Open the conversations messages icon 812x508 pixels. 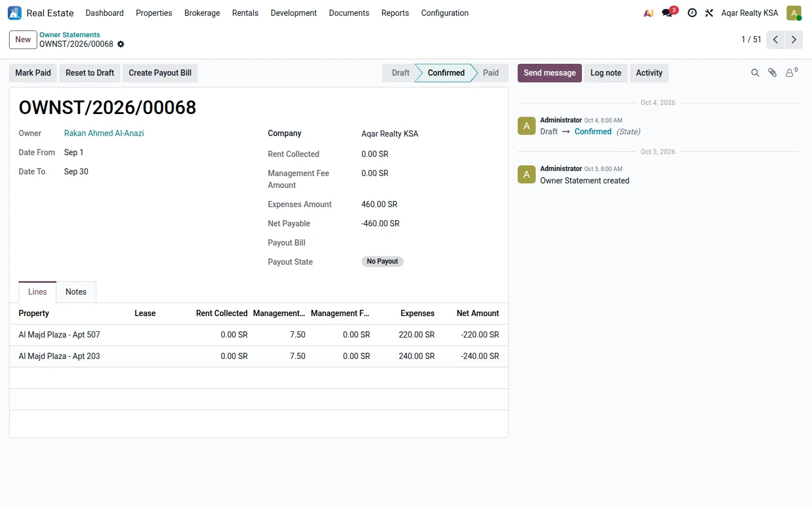[668, 13]
